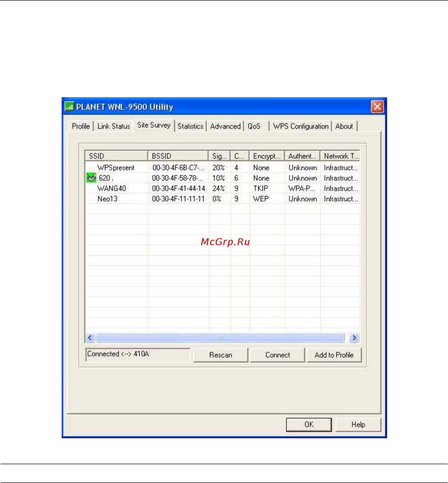The image size is (448, 483).
Task: Click Infrastruct... in WANG40 row
Action: (341, 188)
